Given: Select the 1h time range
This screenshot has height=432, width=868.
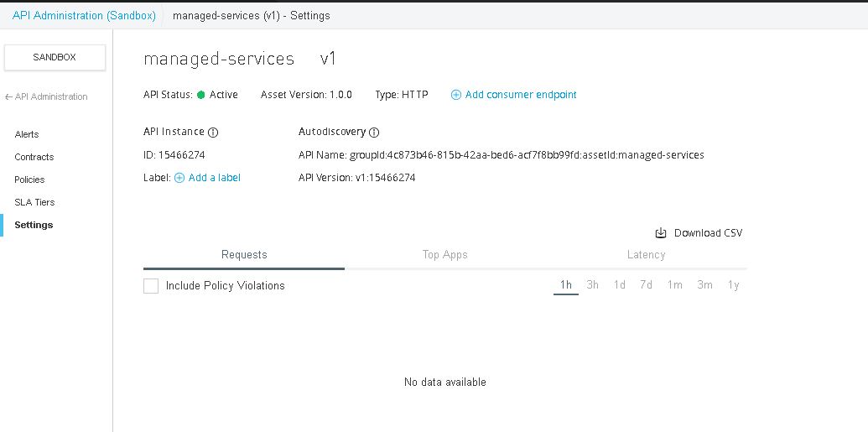Looking at the screenshot, I should [566, 285].
